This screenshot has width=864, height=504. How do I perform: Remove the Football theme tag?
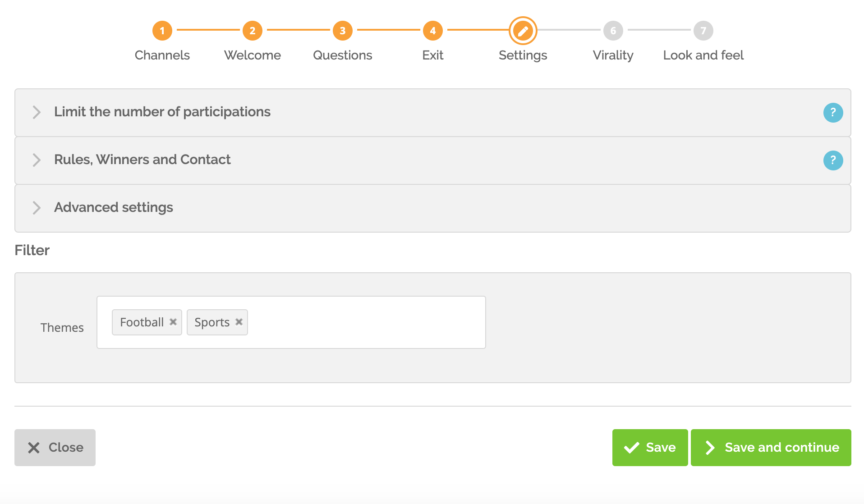click(x=173, y=322)
